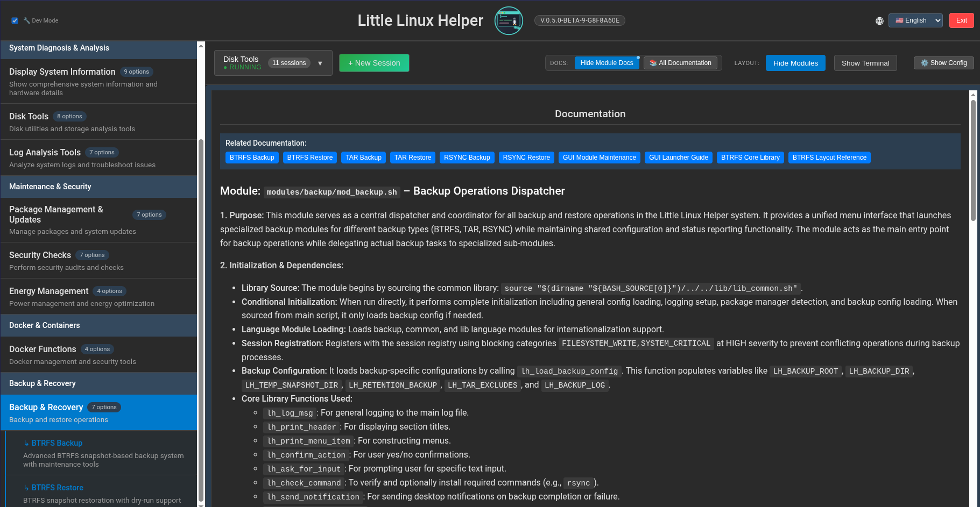Collapse the Docker & Containers category
Viewport: 980px width, 507px height.
(98, 325)
